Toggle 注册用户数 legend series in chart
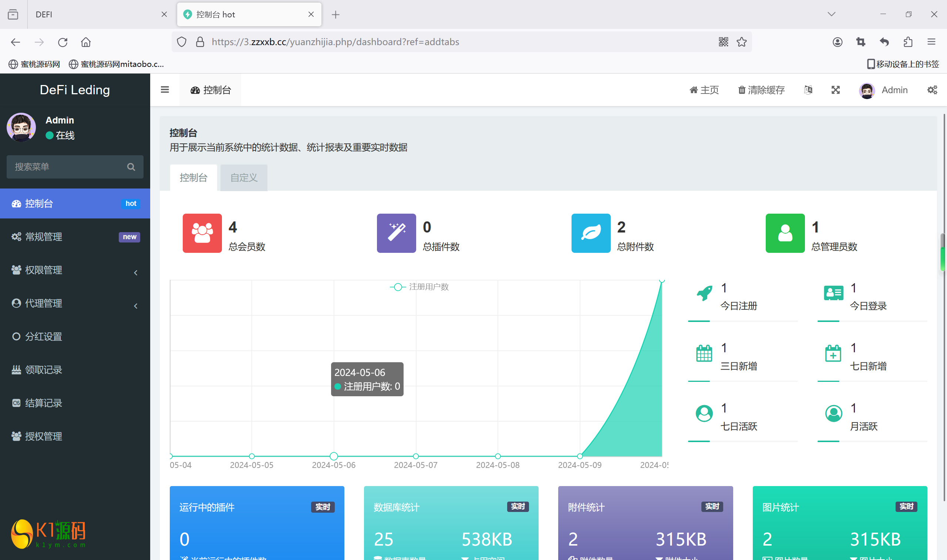 [419, 287]
